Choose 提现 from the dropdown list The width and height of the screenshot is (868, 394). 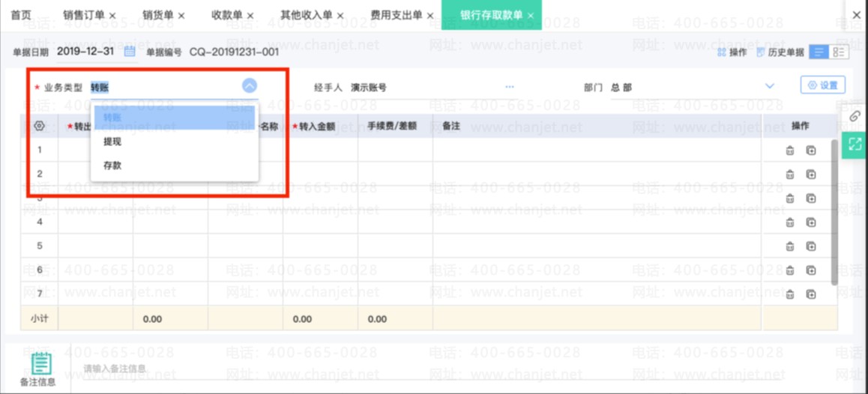tap(175, 142)
